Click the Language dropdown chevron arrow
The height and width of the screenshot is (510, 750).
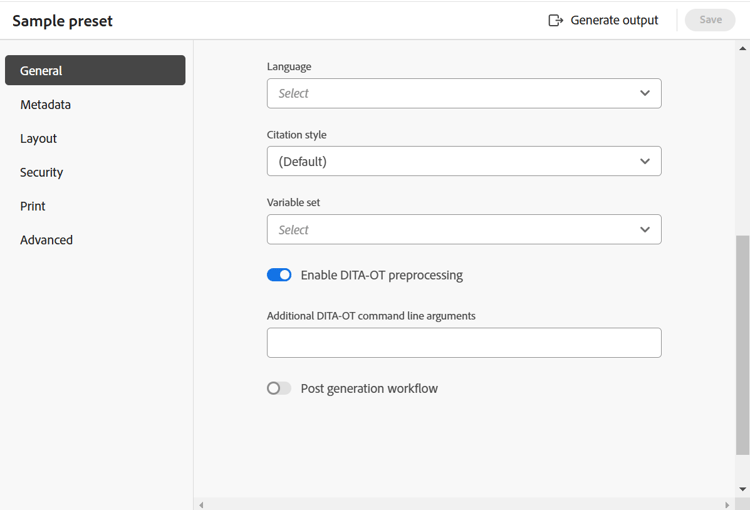click(x=645, y=93)
